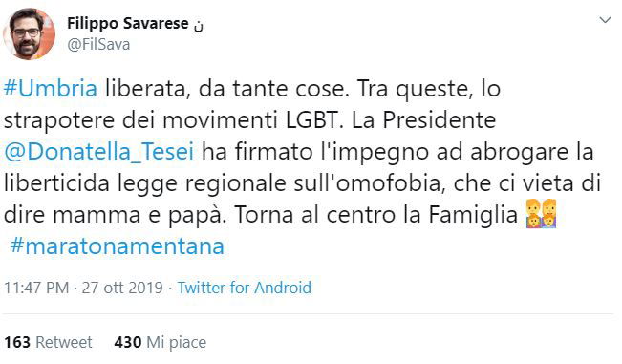Click the likes count number 430
The height and width of the screenshot is (364, 622).
click(x=128, y=342)
